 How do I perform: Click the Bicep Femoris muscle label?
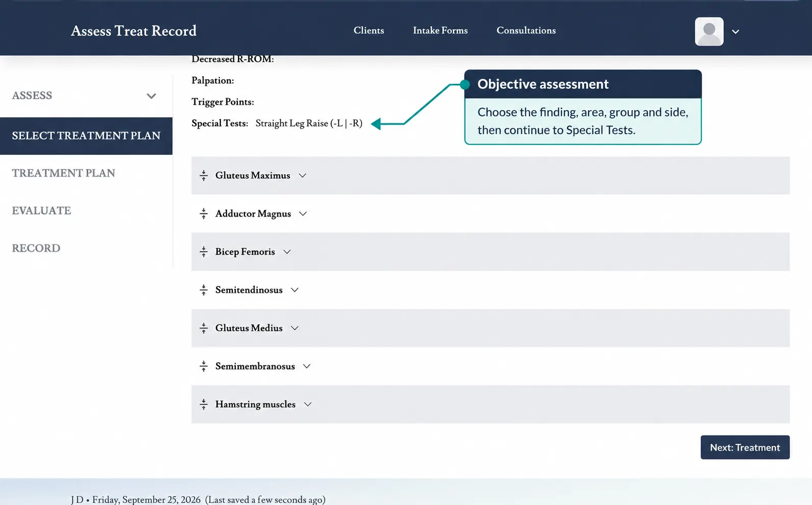pos(245,252)
